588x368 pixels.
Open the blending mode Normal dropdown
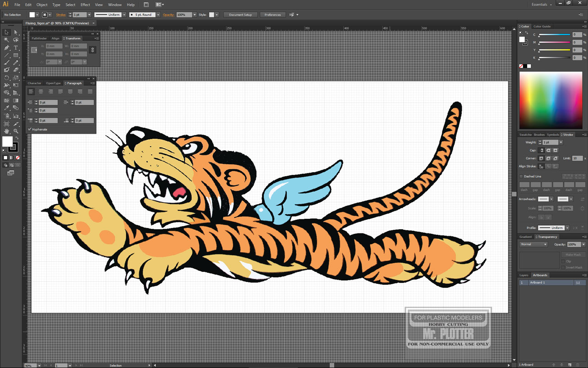point(534,244)
